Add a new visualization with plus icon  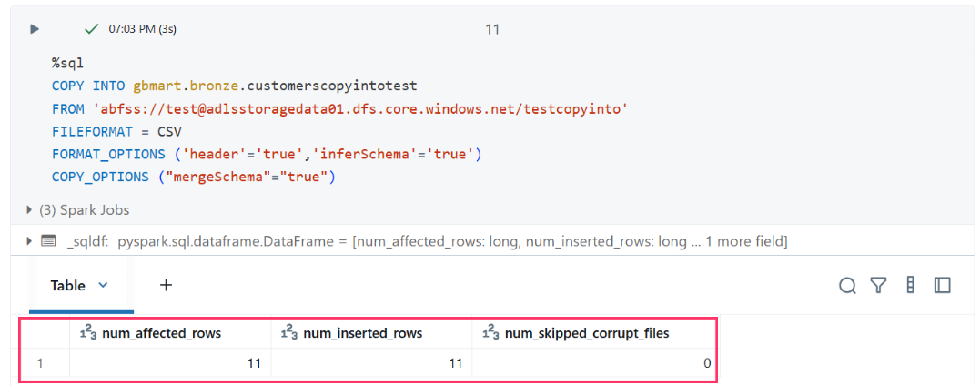pyautogui.click(x=166, y=285)
